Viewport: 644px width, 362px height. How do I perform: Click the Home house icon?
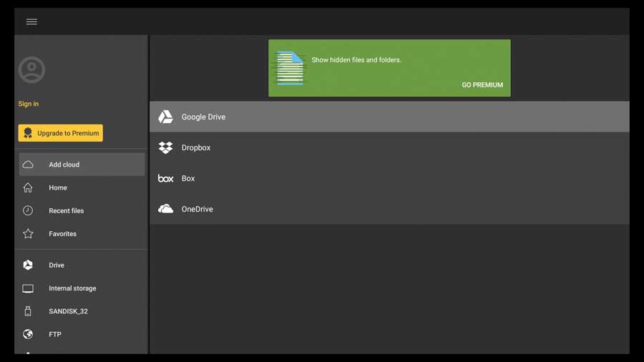click(28, 187)
